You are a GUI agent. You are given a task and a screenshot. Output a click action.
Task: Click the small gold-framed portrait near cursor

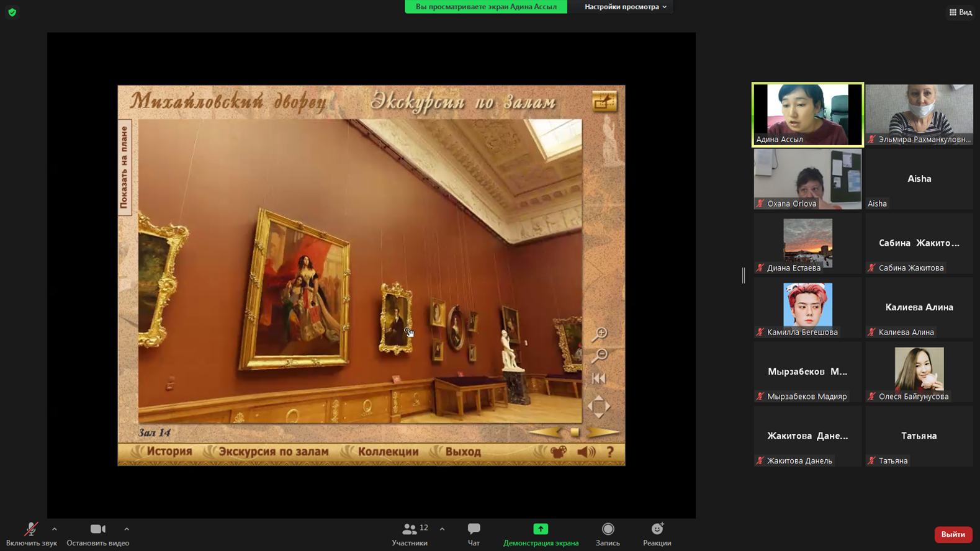click(x=395, y=318)
